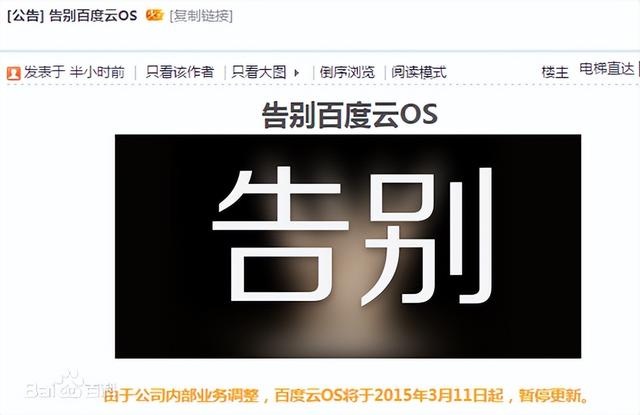
Task: Click the orange user avatar icon before 发表于
Action: point(13,73)
